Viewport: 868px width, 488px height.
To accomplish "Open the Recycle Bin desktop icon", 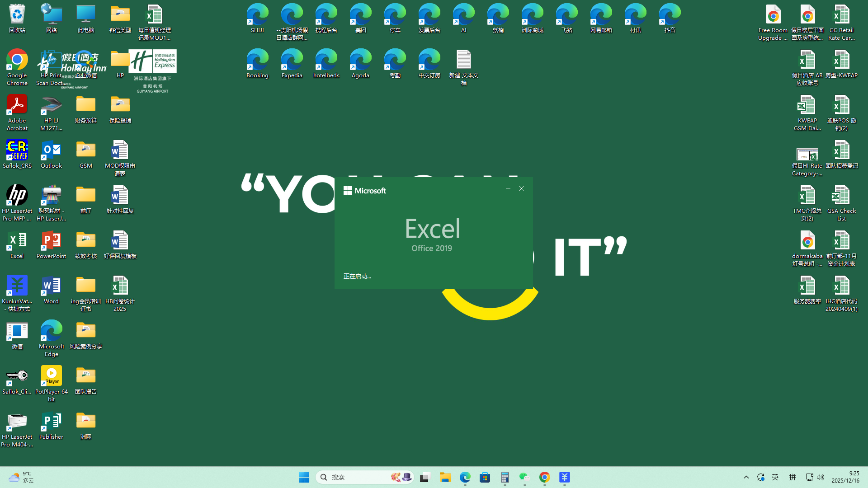I will coord(17,15).
